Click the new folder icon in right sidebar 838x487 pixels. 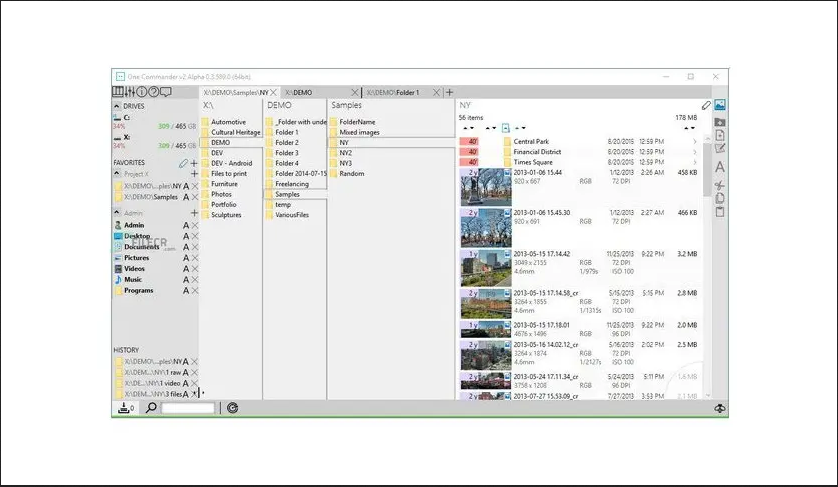tap(720, 121)
